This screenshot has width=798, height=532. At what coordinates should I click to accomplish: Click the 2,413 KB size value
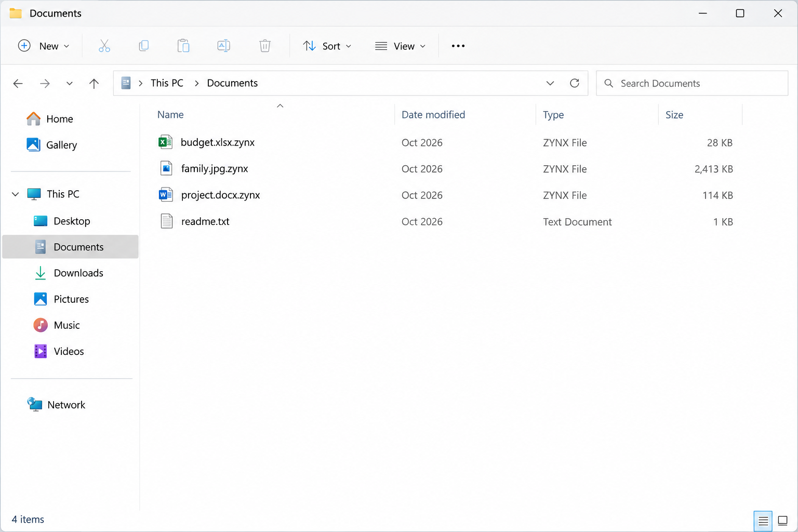click(x=713, y=169)
